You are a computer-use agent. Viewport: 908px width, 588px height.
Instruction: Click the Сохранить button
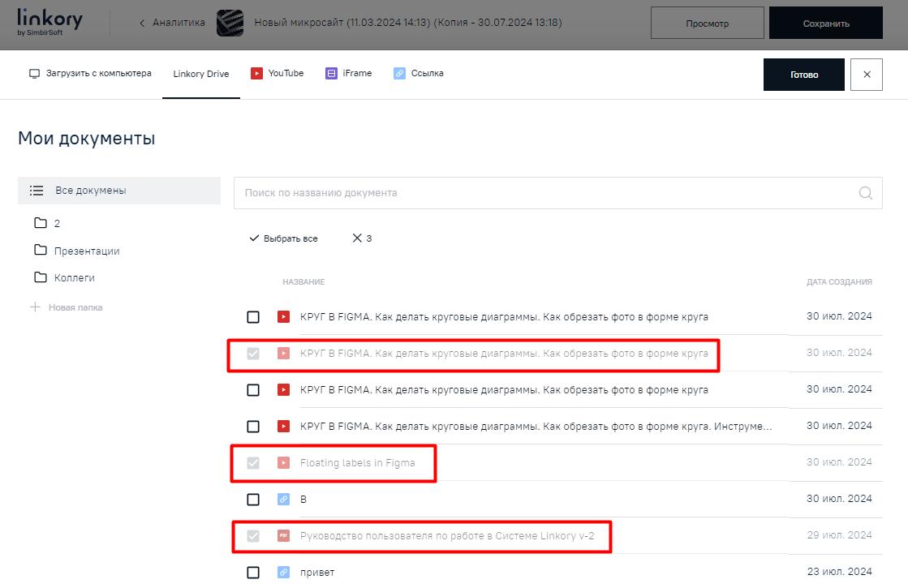click(825, 24)
